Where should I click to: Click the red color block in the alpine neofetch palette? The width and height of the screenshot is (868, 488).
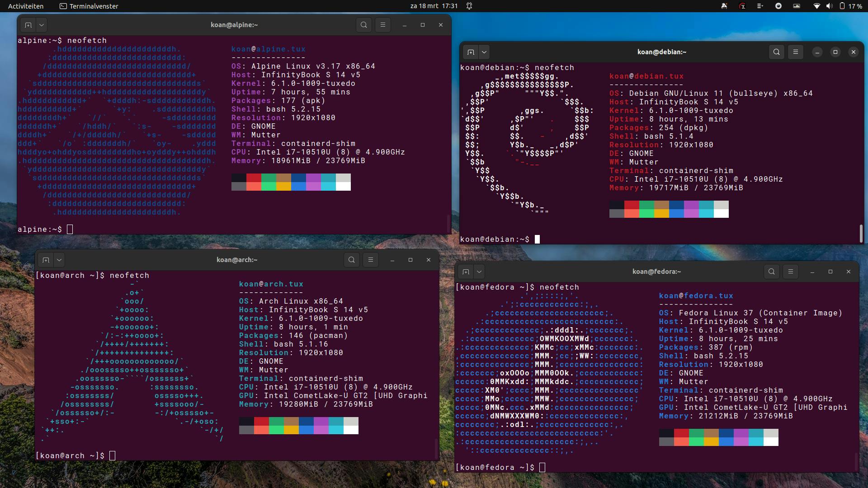coord(254,178)
